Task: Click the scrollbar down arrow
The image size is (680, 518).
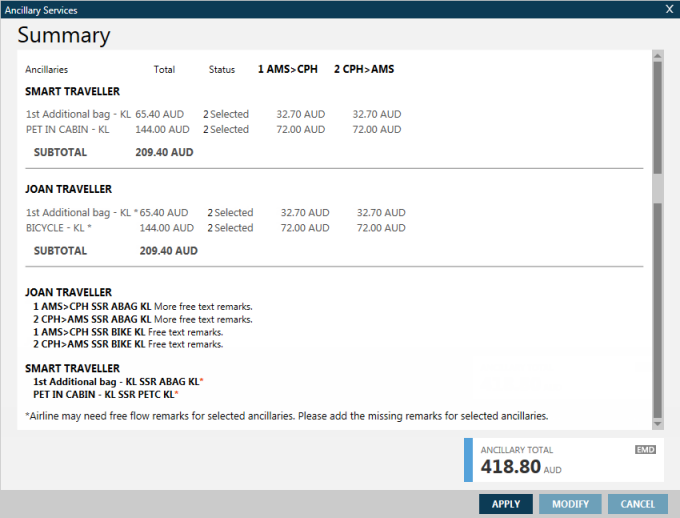Action: coord(657,425)
